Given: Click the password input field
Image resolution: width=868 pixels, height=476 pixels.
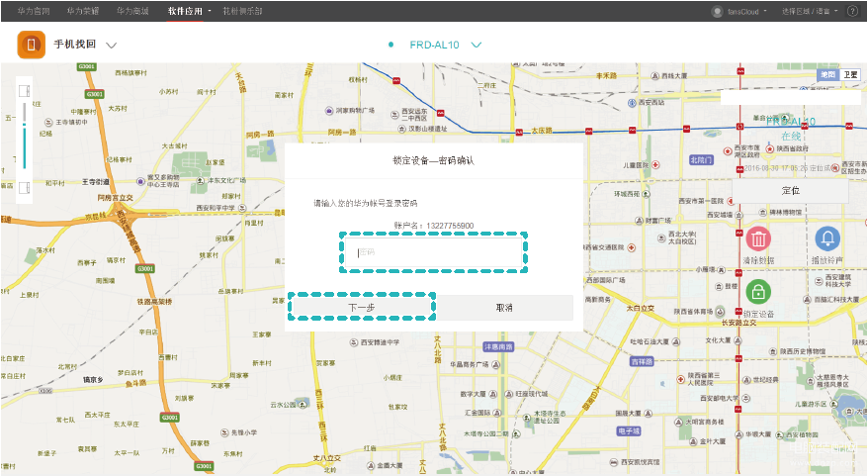Looking at the screenshot, I should coord(433,252).
